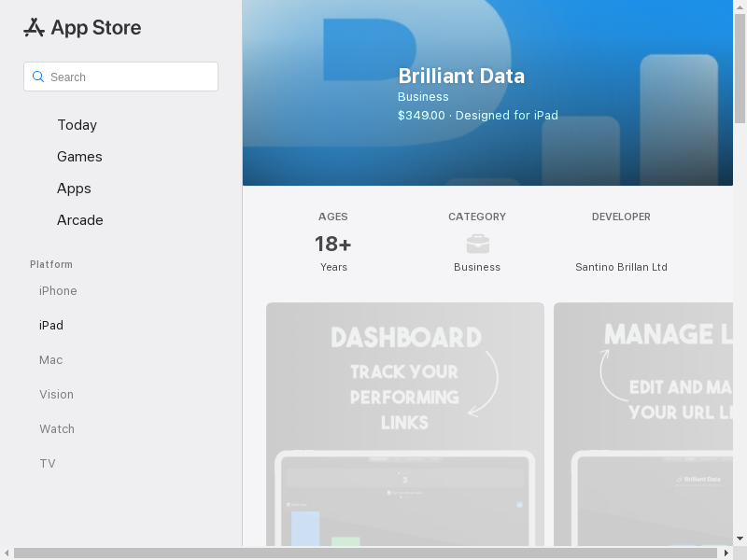The height and width of the screenshot is (560, 747).
Task: Click the left arrow on horizontal scrollbar
Action: click(x=6, y=553)
